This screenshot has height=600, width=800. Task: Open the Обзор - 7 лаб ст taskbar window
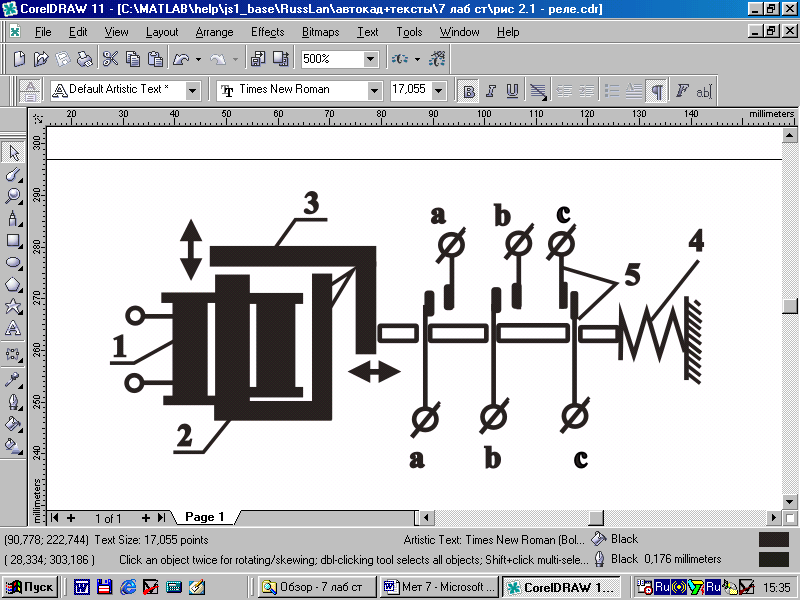[x=317, y=587]
